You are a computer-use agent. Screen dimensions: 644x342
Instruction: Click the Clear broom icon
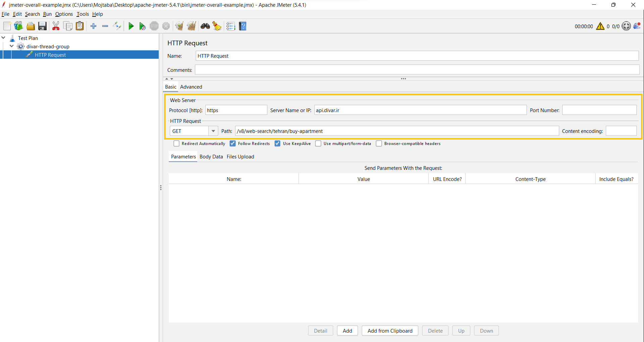pyautogui.click(x=179, y=26)
